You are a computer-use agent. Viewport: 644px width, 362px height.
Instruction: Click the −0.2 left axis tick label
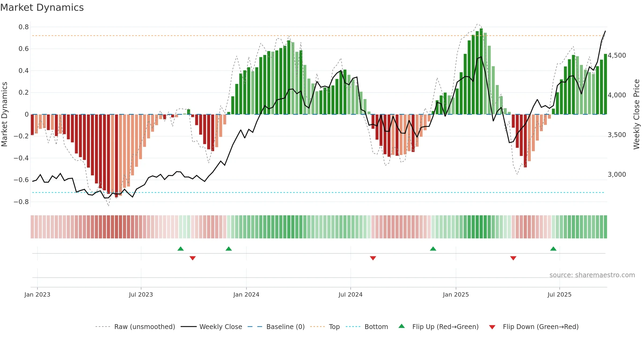21,136
